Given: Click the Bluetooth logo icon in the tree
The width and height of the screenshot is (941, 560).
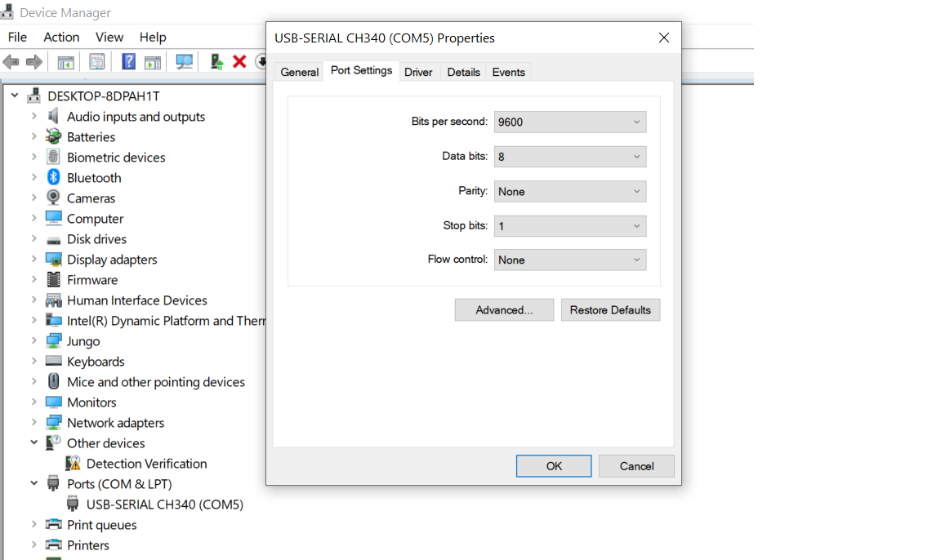Looking at the screenshot, I should 53,177.
